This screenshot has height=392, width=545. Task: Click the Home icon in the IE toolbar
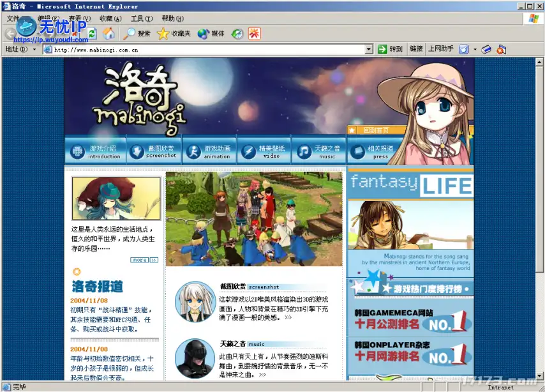pos(110,34)
